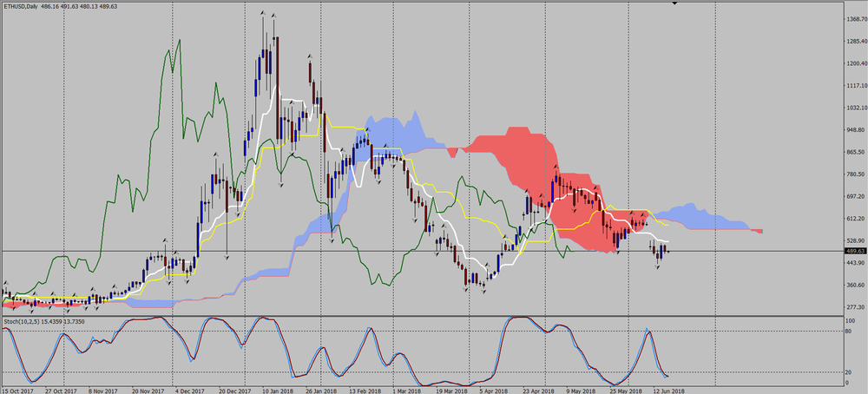
Task: Click price scale value 865.50
Action: tap(856, 152)
